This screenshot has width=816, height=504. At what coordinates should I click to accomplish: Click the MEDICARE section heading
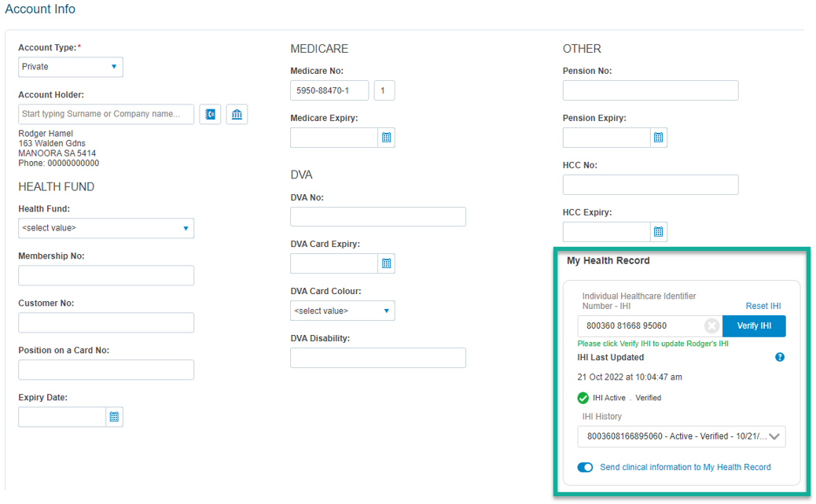point(319,49)
